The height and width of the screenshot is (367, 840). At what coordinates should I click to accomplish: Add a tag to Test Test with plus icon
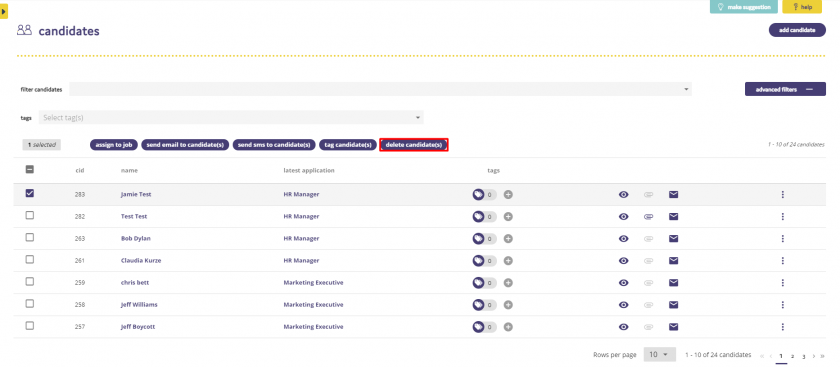click(x=508, y=216)
